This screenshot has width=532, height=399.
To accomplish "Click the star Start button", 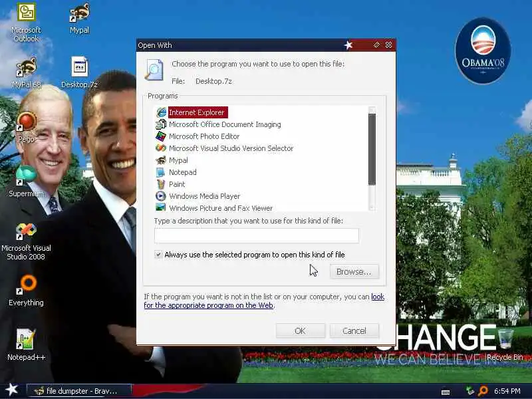I will tap(12, 390).
